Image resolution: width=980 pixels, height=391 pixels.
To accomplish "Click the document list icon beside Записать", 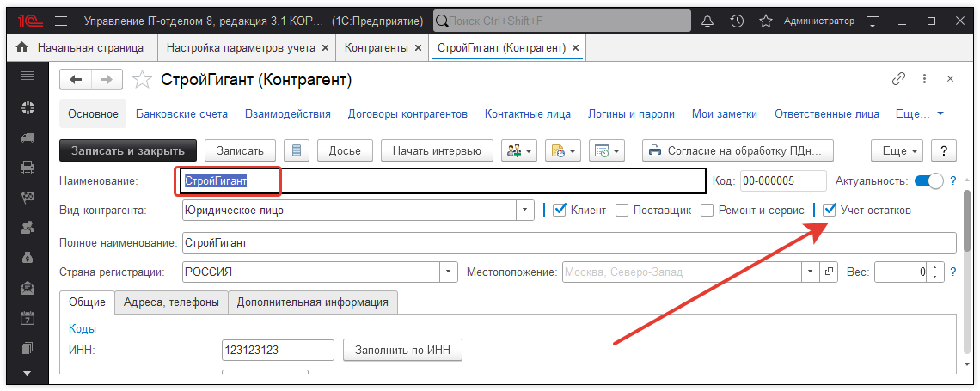I will [297, 150].
